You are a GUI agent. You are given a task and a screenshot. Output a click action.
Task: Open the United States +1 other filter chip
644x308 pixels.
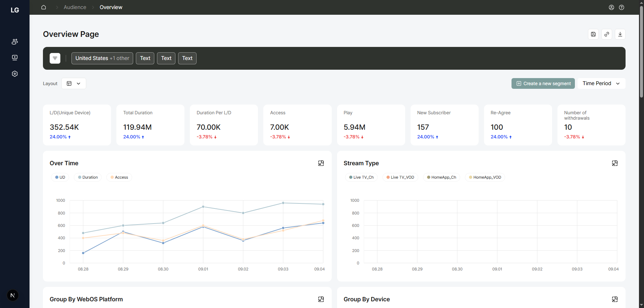(x=102, y=58)
